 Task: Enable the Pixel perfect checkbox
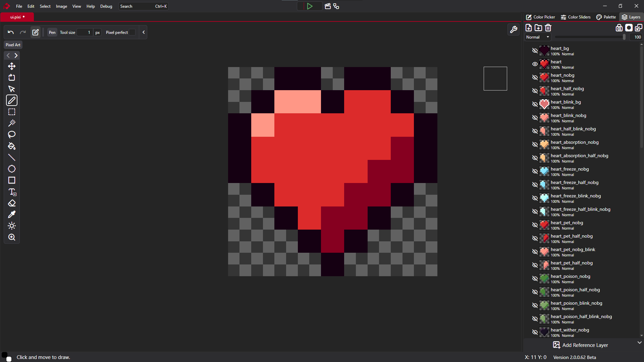[x=132, y=33]
